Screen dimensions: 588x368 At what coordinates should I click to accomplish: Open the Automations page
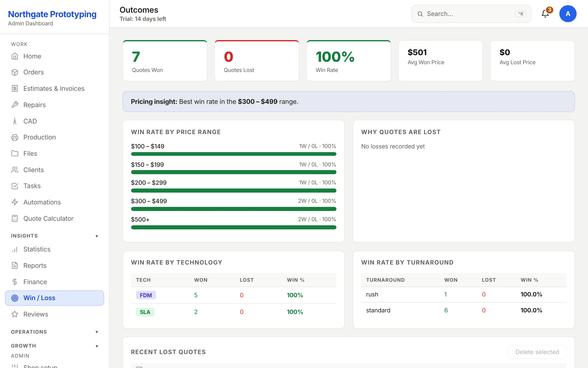55,202
